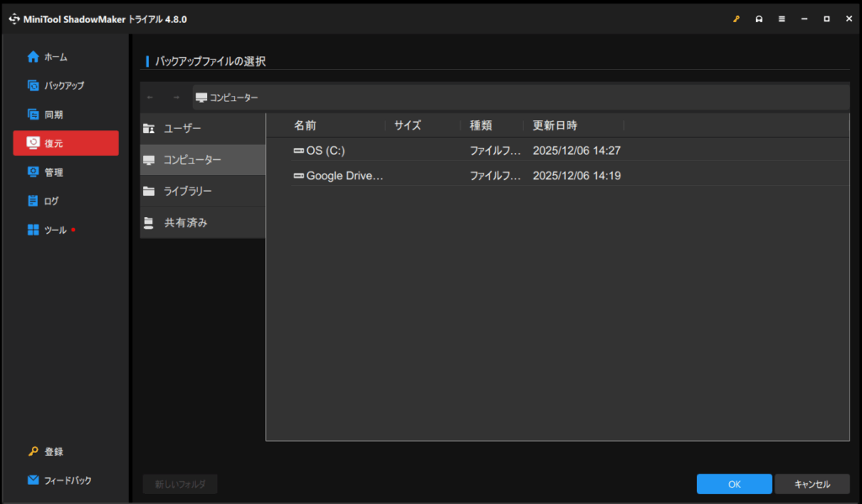Click the key icon in title bar

pyautogui.click(x=736, y=19)
